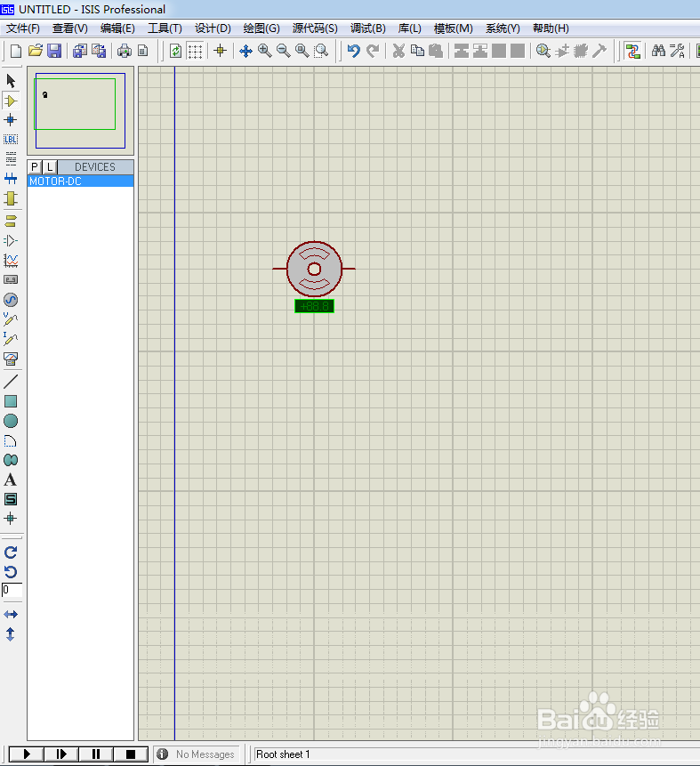Select the Device Pins Mode tool

tap(11, 241)
